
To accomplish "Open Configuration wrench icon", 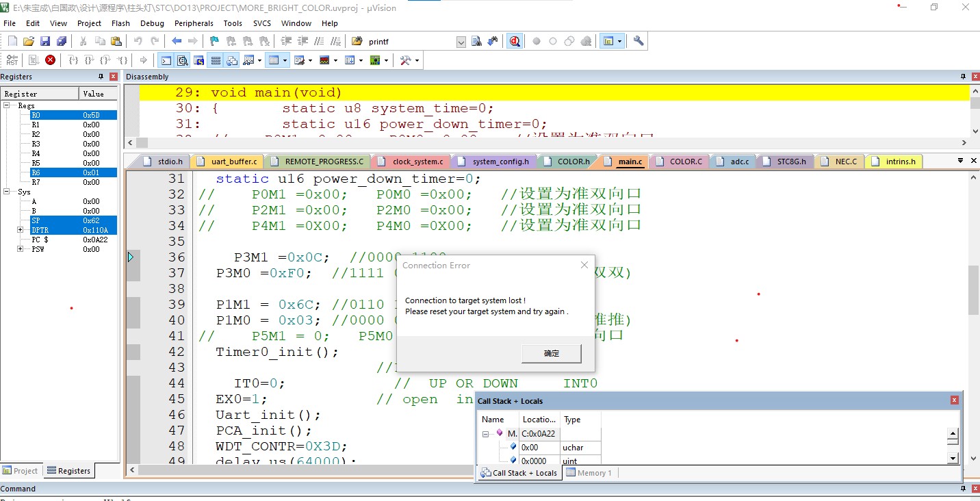I will click(x=639, y=41).
